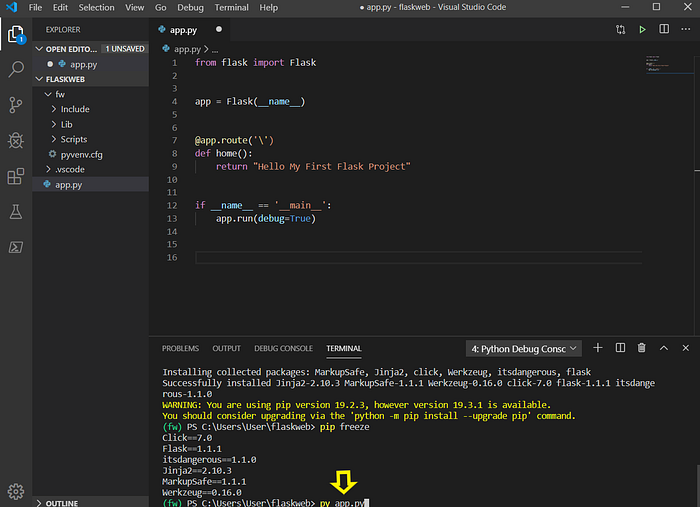The image size is (700, 507).
Task: Open the Test beaker view
Action: (x=16, y=212)
